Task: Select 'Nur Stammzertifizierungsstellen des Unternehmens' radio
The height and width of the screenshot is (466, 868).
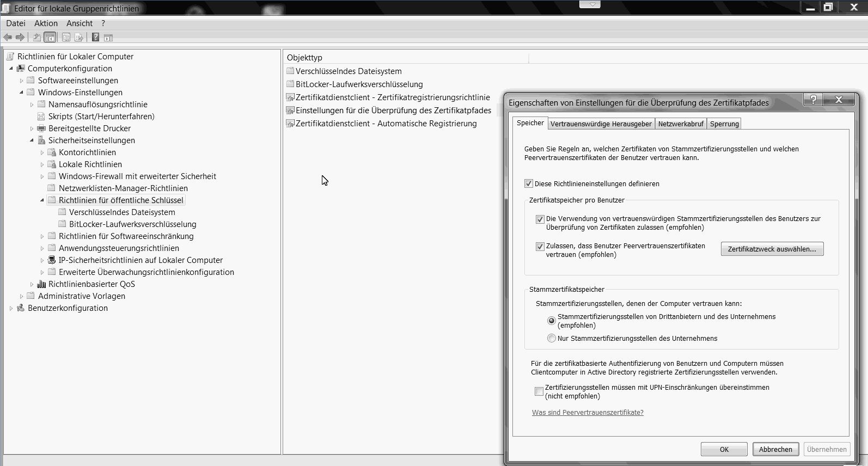Action: click(552, 338)
